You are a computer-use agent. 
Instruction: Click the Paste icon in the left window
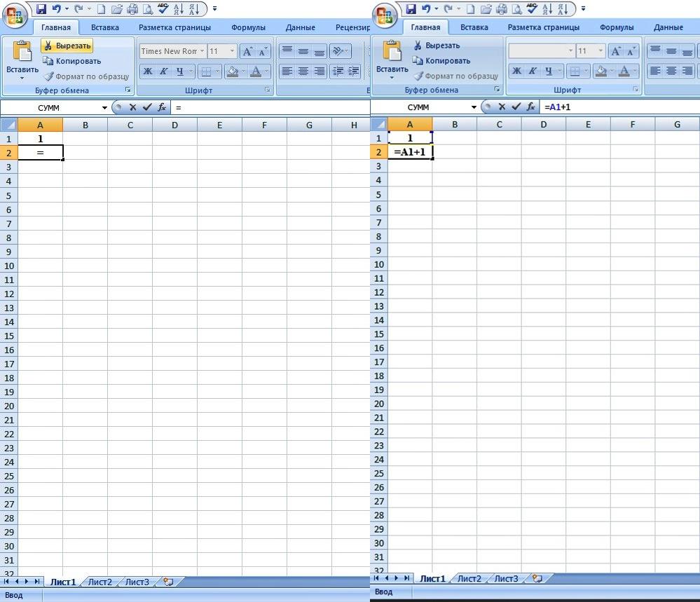[x=22, y=59]
